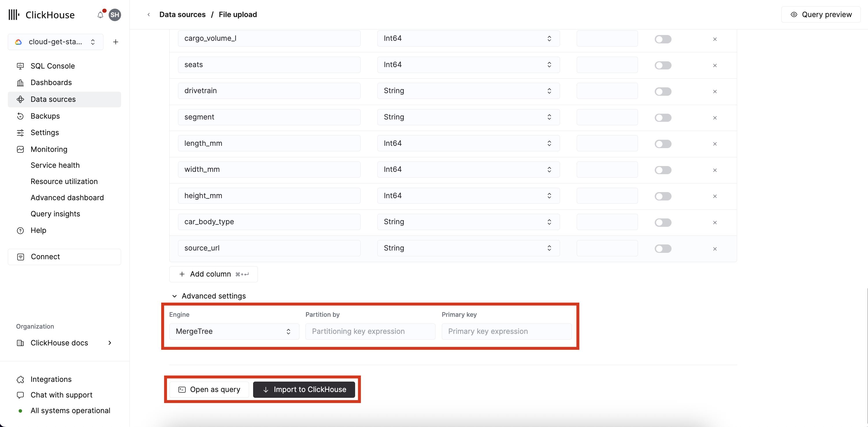The height and width of the screenshot is (427, 868).
Task: Collapse the Advanced settings section
Action: click(175, 296)
